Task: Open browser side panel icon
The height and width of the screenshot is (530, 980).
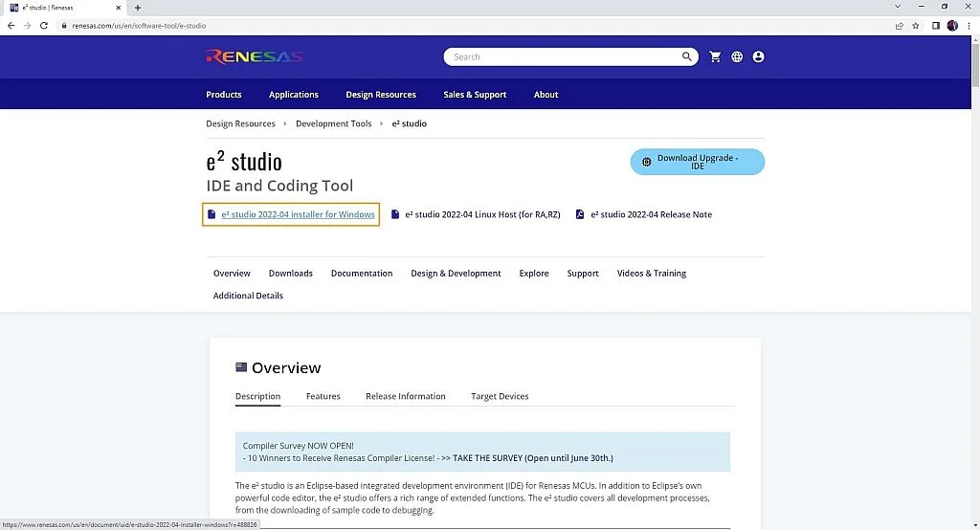Action: [936, 26]
